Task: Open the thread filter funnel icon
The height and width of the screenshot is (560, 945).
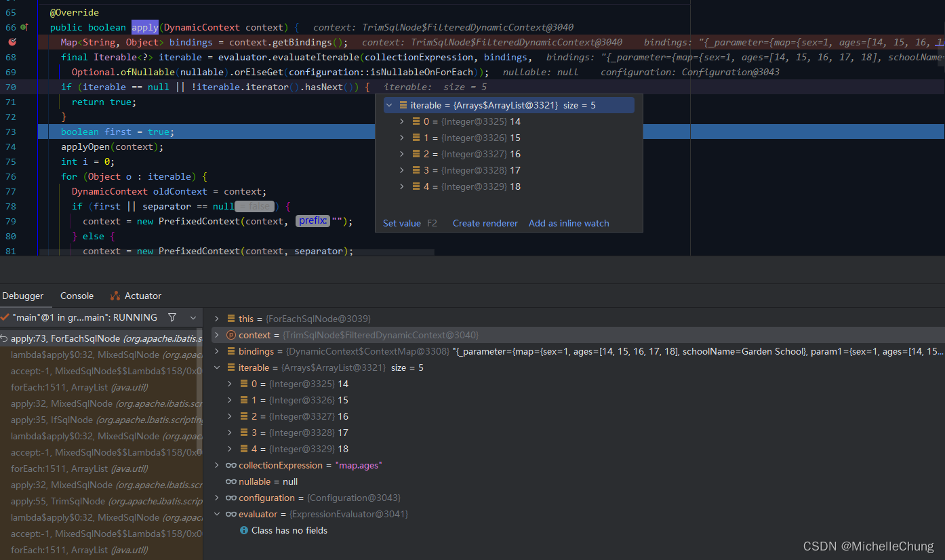Action: click(172, 316)
